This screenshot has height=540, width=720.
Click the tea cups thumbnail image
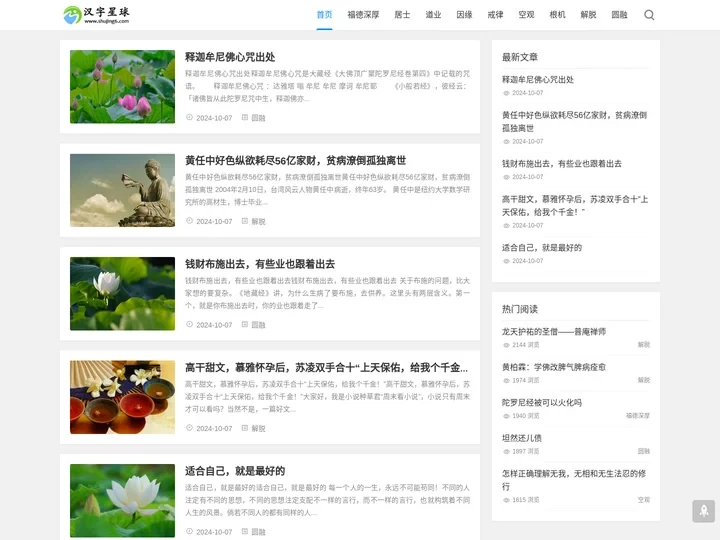(122, 397)
